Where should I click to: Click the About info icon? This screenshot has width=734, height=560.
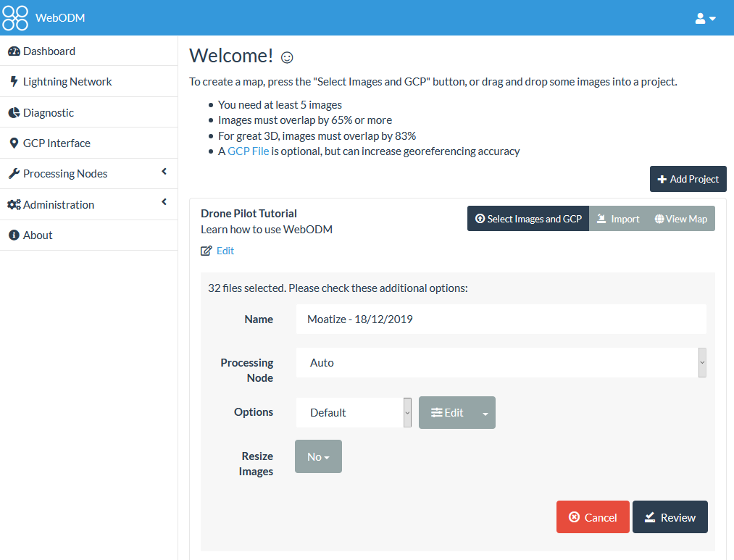(x=14, y=235)
